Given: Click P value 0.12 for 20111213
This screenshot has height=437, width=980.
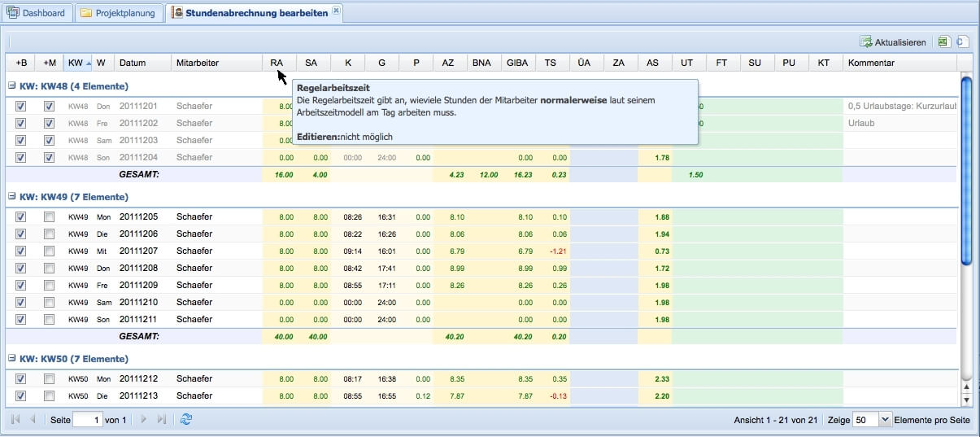Looking at the screenshot, I should (423, 395).
